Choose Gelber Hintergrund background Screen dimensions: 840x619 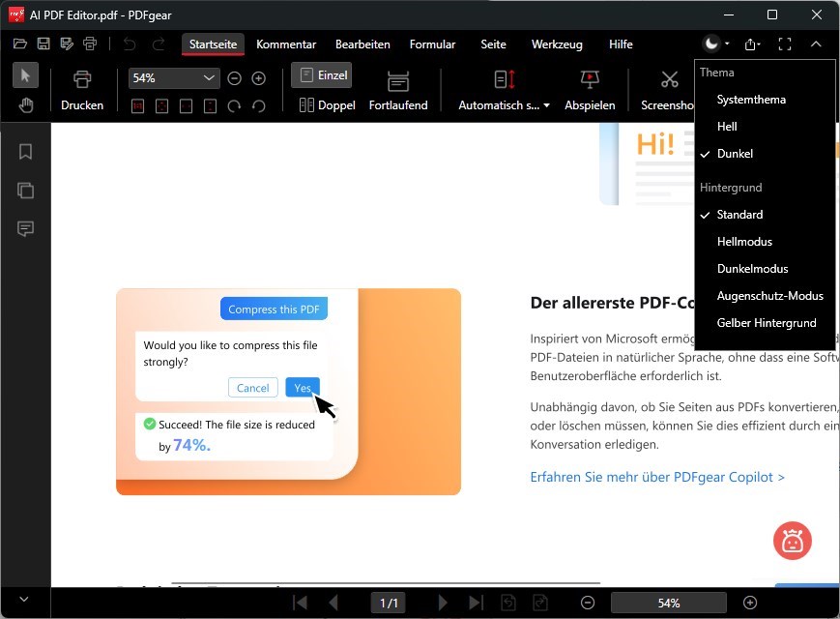[765, 323]
